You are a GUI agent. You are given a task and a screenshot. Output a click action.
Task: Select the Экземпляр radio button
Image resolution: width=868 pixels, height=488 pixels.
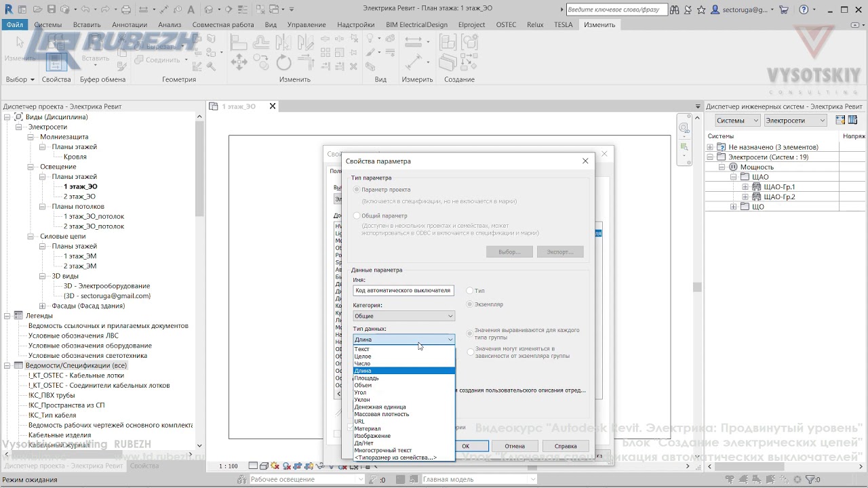pyautogui.click(x=470, y=304)
